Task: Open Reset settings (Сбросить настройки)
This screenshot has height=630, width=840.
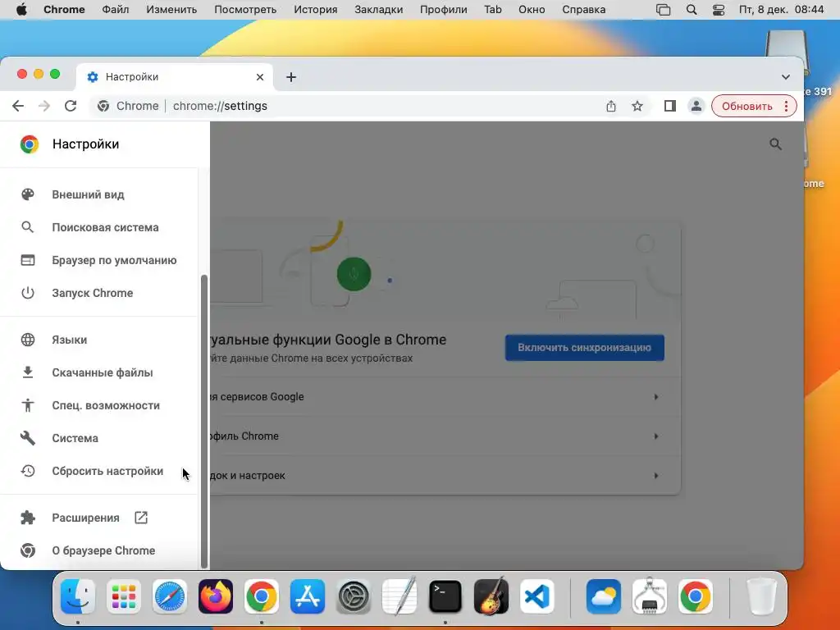Action: coord(99,471)
